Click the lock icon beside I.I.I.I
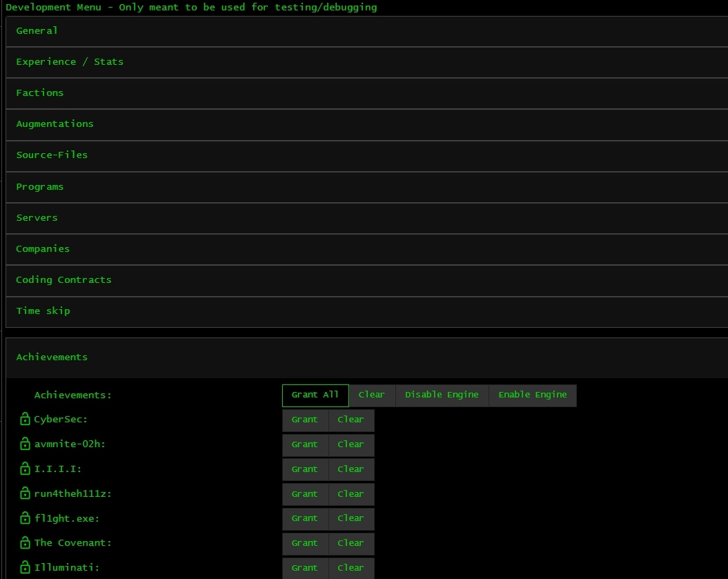Screen dimensions: 728x579 point(25,469)
